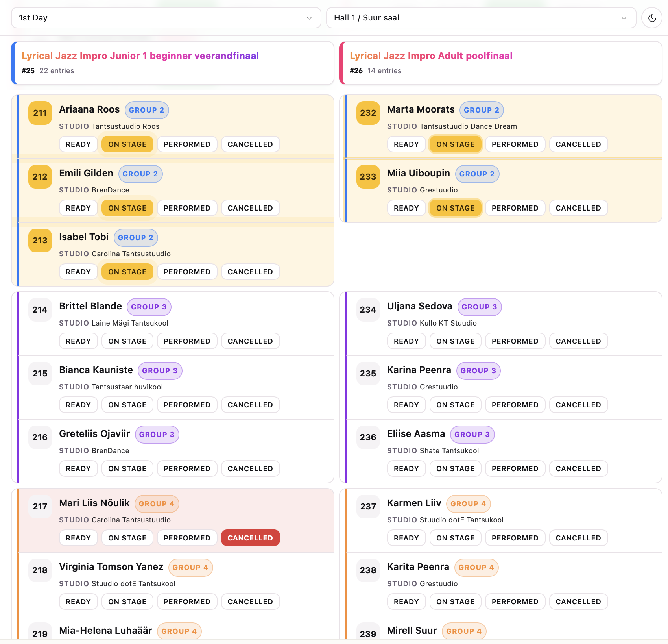Mark Karita Peenra as Cancelled
The height and width of the screenshot is (644, 668).
578,602
